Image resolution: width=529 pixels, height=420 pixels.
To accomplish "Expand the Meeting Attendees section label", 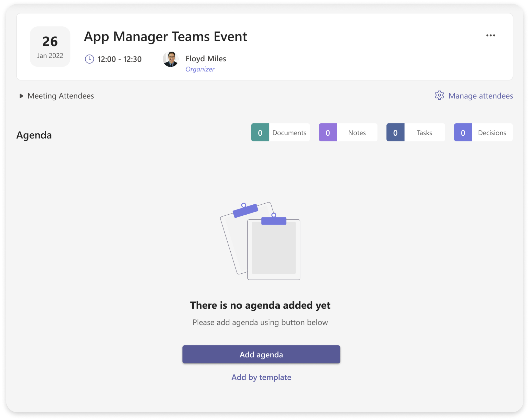I will point(61,96).
